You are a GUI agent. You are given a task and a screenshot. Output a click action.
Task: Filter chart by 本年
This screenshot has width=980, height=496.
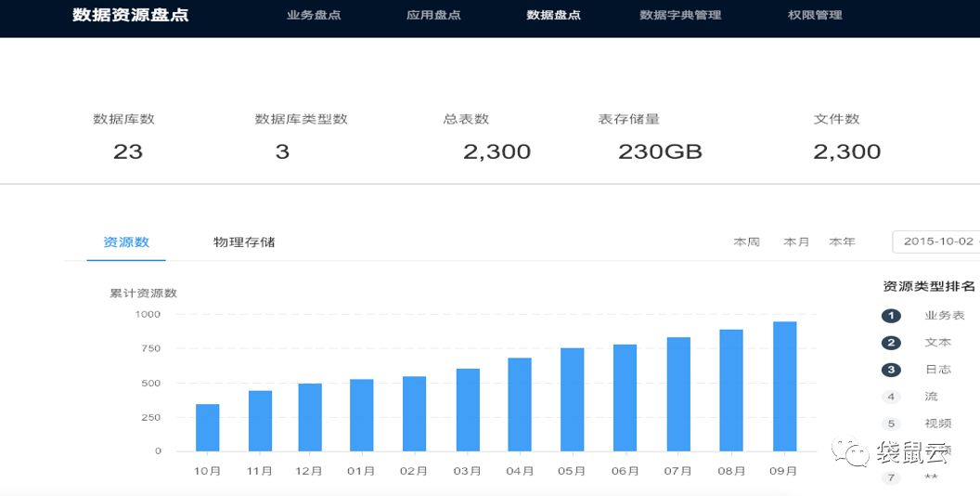pos(842,242)
